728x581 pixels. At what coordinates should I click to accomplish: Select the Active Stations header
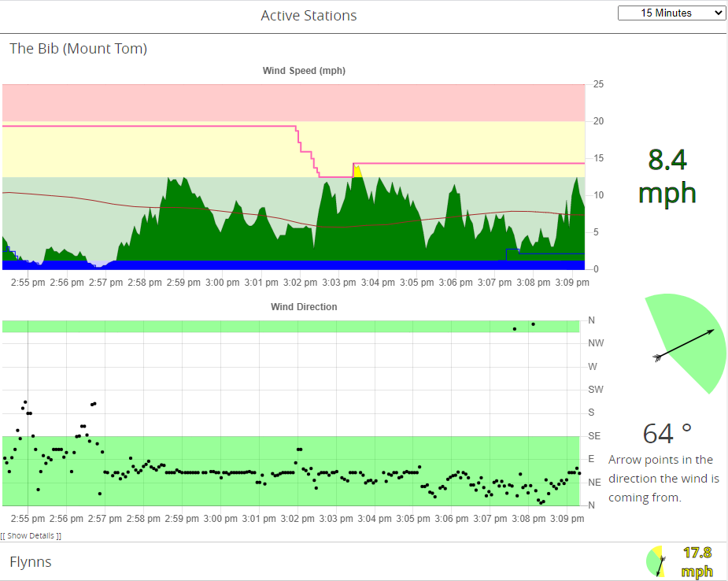pos(309,16)
